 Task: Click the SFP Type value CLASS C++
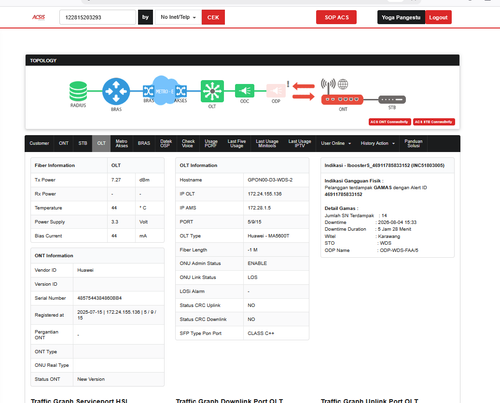point(261,333)
